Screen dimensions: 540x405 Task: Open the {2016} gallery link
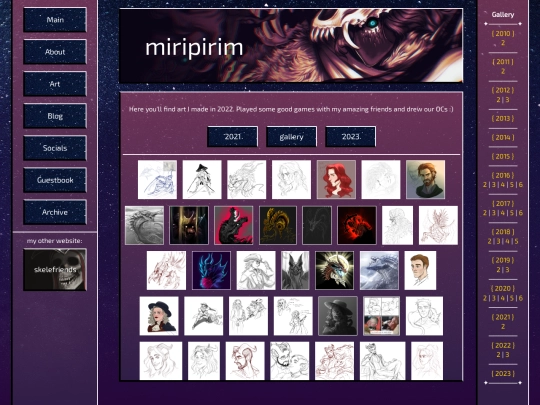pyautogui.click(x=503, y=175)
